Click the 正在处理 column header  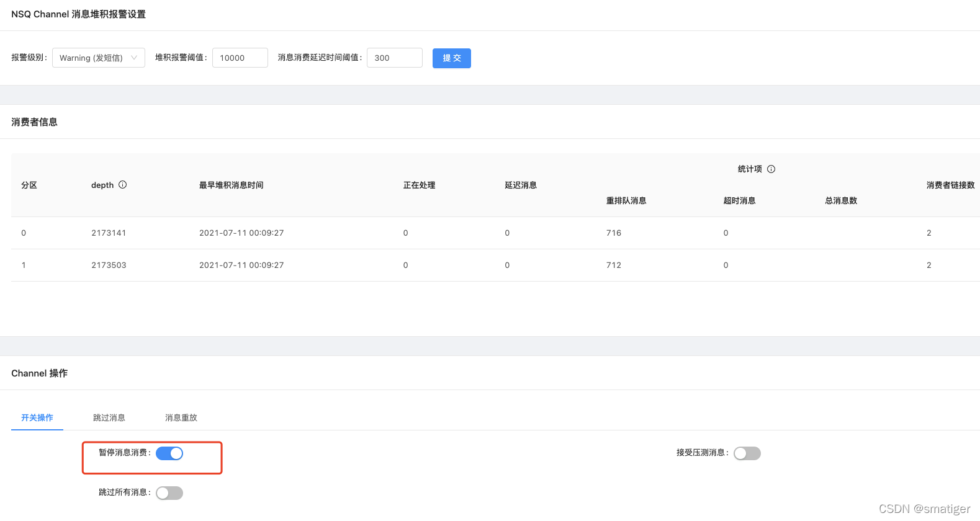420,185
